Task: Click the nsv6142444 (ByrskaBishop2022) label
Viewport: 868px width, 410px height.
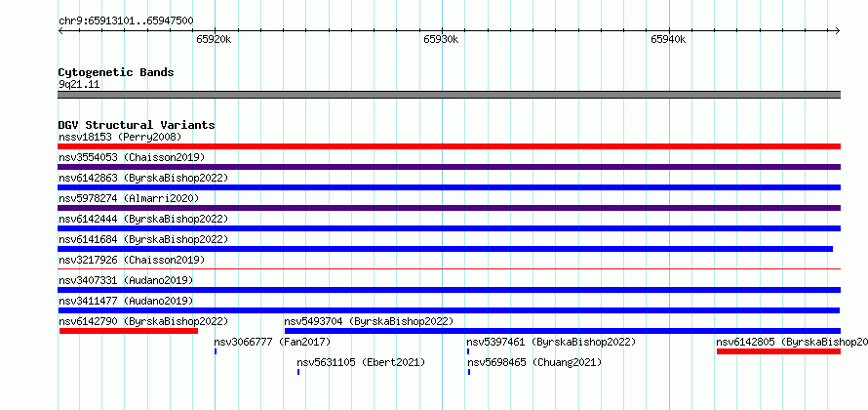Action: pyautogui.click(x=143, y=219)
